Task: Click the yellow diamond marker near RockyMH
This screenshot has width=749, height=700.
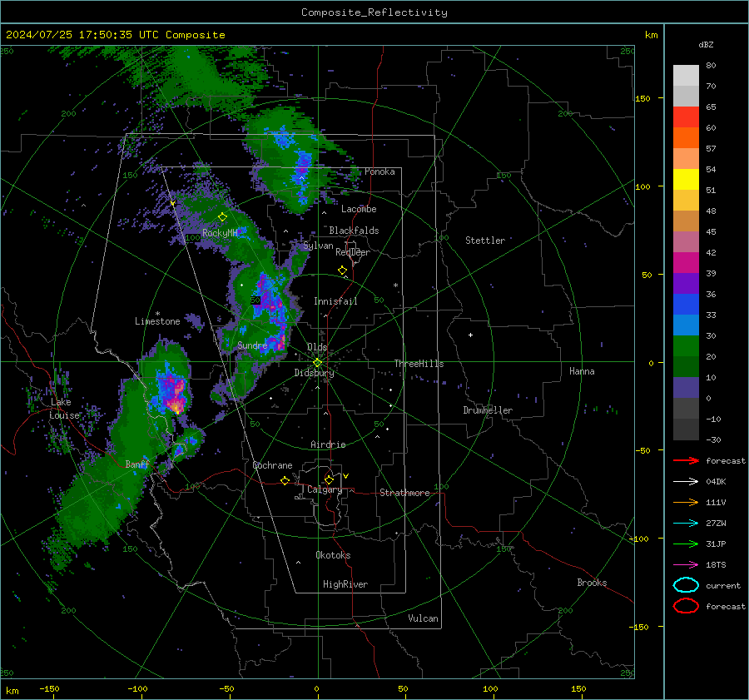Action: click(x=222, y=217)
